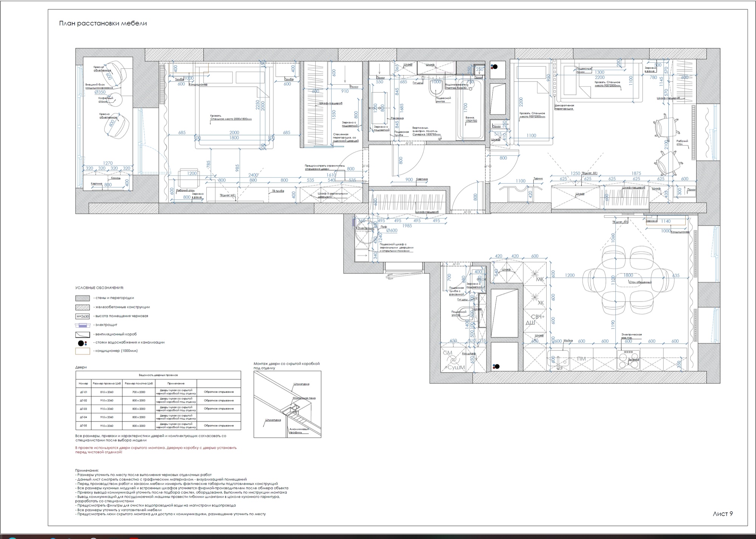Click the "электрощит" legend symbol
The image size is (756, 539).
point(82,325)
